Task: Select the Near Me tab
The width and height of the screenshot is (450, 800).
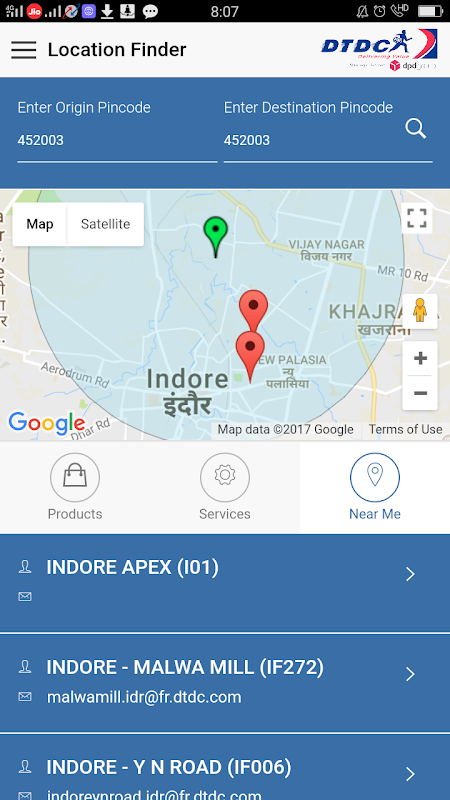Action: point(375,487)
